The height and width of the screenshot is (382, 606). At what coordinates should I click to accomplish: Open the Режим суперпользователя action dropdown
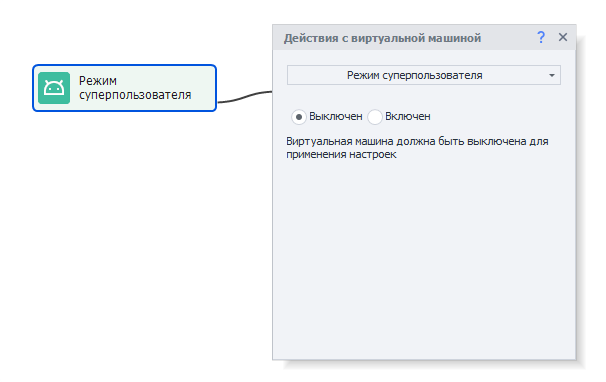[424, 75]
